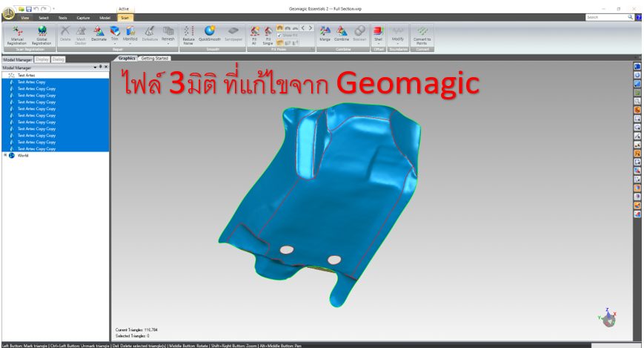Open the Modify dropdown arrow
644x348 pixels.
tap(397, 43)
